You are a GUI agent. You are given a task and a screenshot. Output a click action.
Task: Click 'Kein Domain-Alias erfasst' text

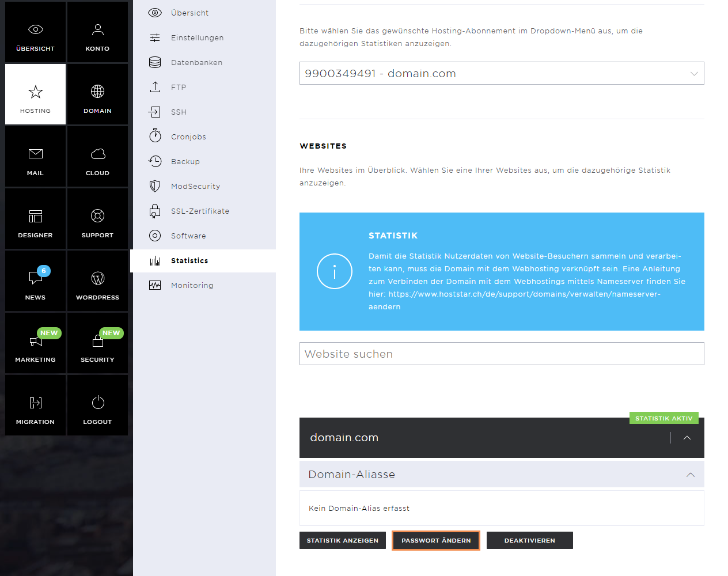359,508
